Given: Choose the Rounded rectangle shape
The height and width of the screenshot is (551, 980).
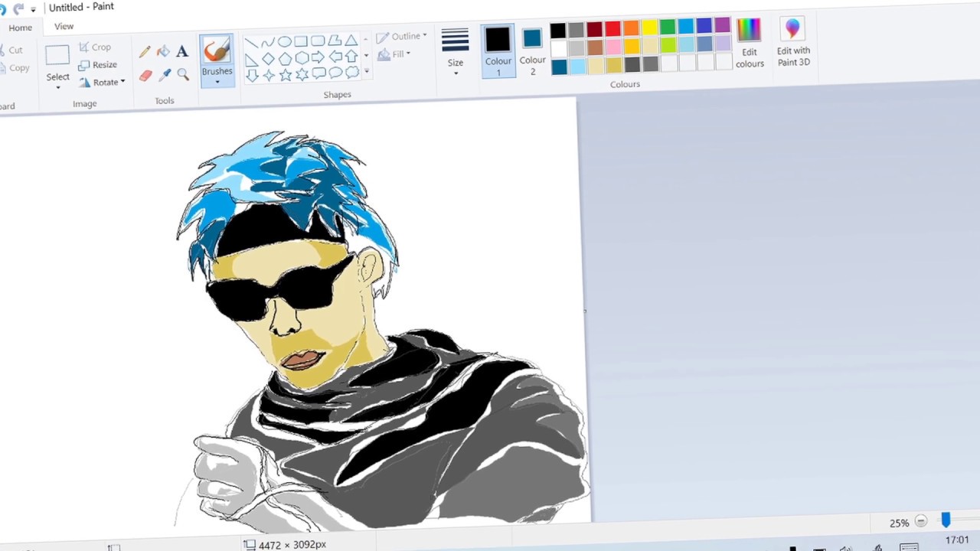Looking at the screenshot, I should [x=318, y=41].
